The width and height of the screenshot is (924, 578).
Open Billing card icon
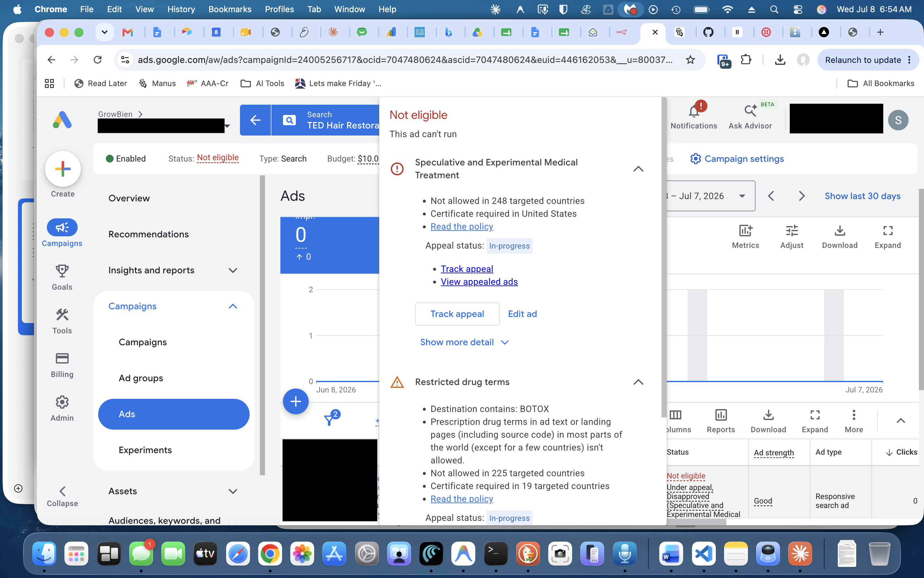(x=62, y=358)
